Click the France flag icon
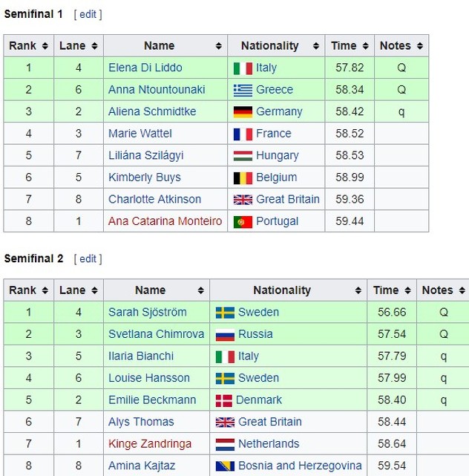Image resolution: width=469 pixels, height=476 pixels. [243, 134]
